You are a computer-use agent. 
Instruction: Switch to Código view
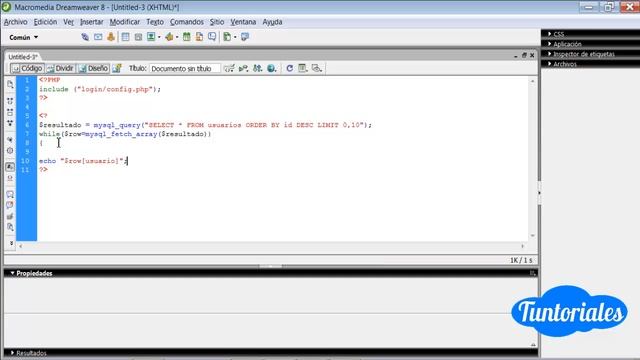click(27, 69)
